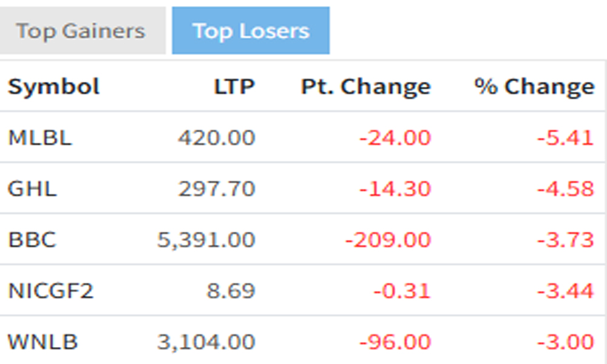Click WNLB's percent change -3.00

point(565,342)
